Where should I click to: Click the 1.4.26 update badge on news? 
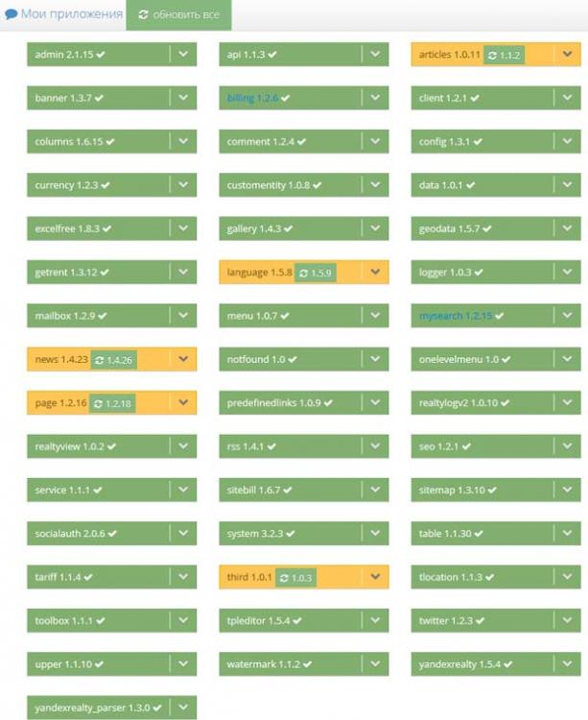(113, 360)
